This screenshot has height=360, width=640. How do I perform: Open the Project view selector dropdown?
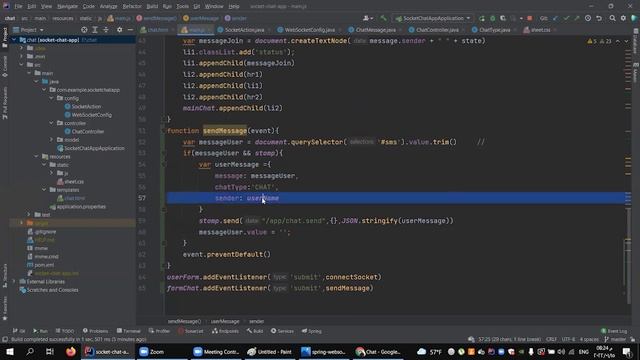tap(28, 30)
